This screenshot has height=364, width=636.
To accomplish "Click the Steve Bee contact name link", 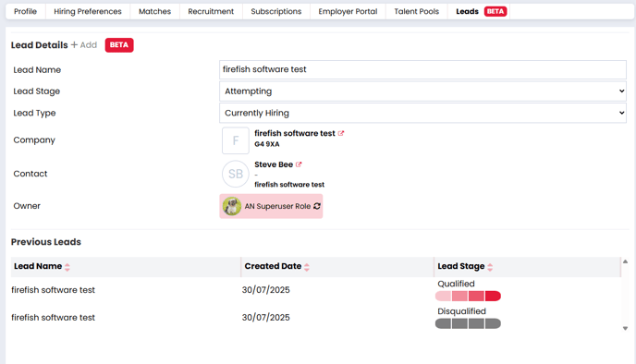I will (274, 164).
